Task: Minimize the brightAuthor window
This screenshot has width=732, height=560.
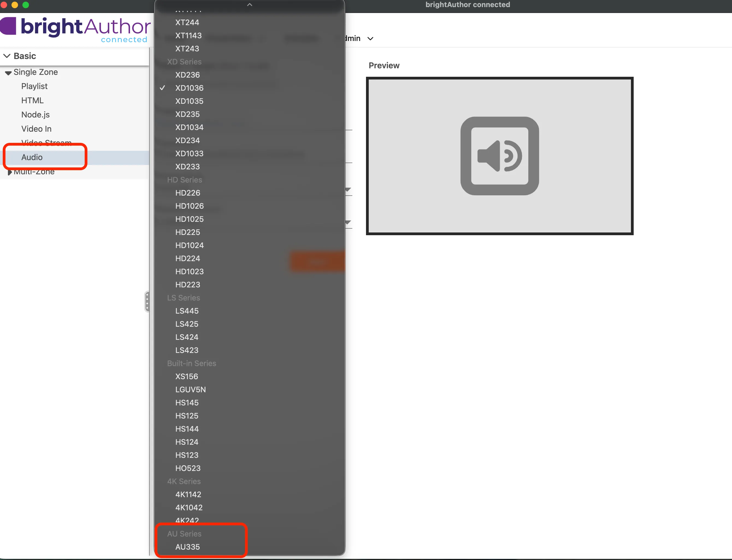Action: (15, 5)
